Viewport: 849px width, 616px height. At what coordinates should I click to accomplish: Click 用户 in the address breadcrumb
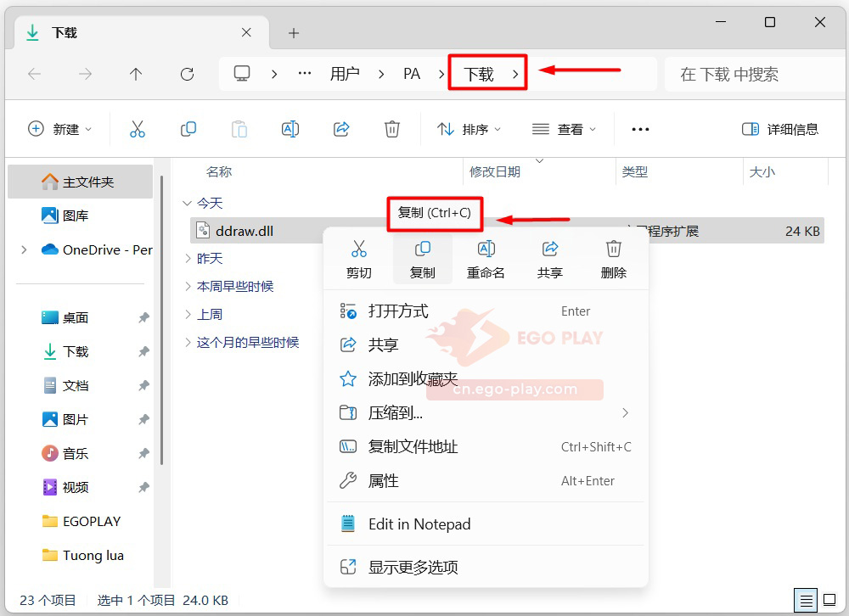pyautogui.click(x=345, y=74)
